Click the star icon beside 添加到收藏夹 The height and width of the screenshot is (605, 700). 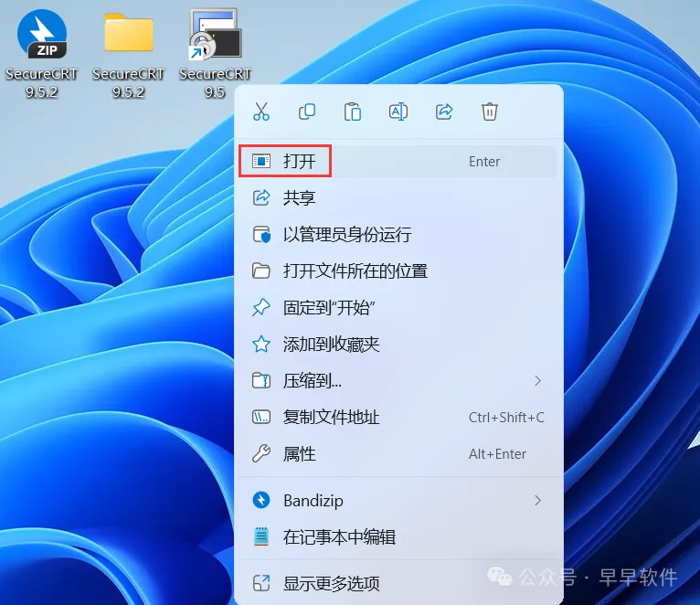pos(261,345)
